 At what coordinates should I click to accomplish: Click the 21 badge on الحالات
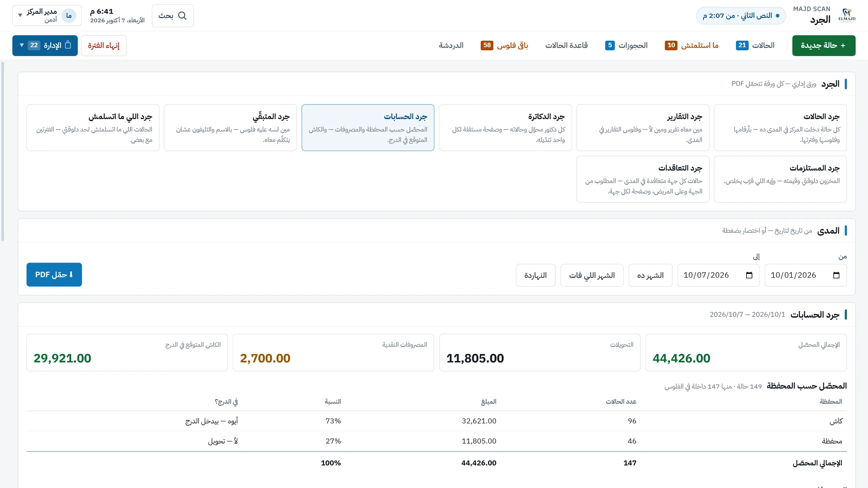click(742, 45)
